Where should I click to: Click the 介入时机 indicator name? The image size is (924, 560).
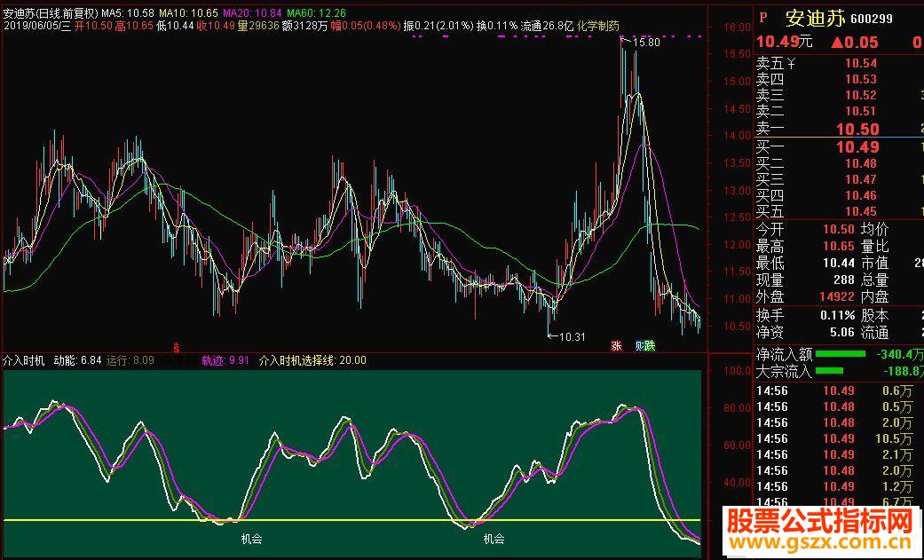coord(24,360)
